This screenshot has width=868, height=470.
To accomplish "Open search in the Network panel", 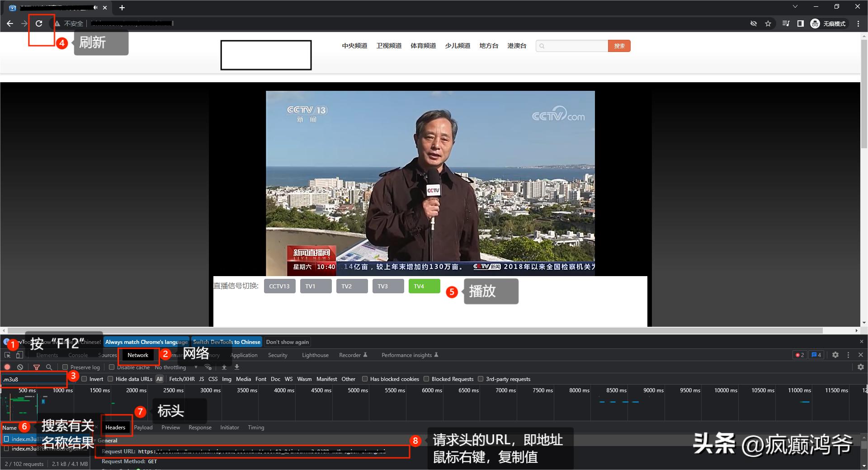I will pyautogui.click(x=49, y=367).
